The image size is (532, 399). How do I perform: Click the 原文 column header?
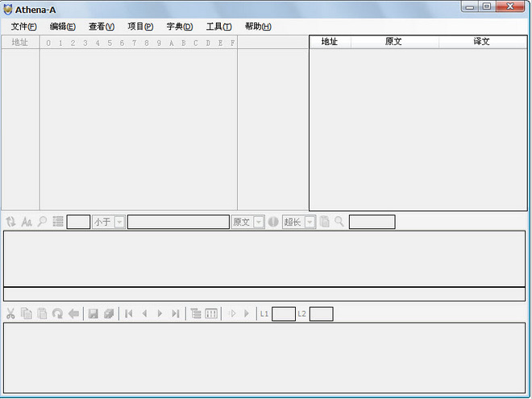[x=395, y=42]
